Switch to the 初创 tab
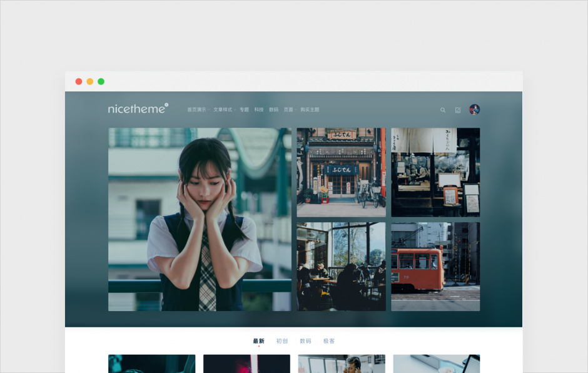The height and width of the screenshot is (373, 588). pos(282,341)
